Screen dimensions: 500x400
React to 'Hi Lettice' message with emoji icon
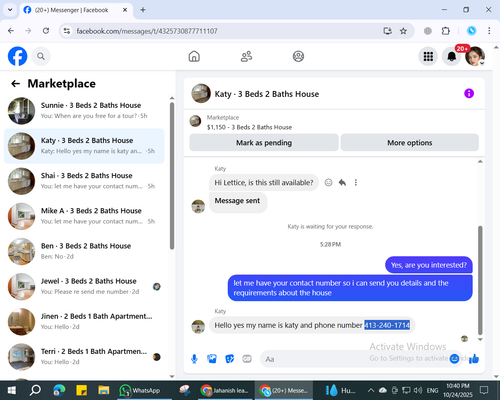tap(328, 182)
